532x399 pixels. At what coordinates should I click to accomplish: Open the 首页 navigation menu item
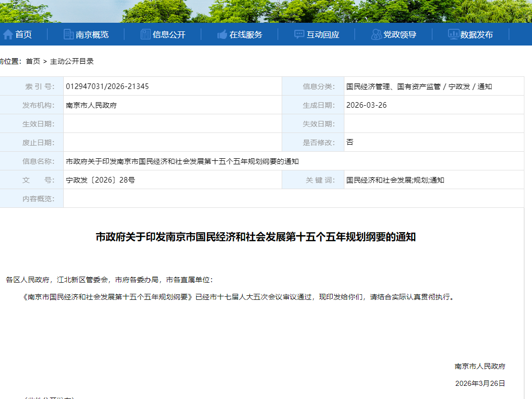click(x=23, y=34)
